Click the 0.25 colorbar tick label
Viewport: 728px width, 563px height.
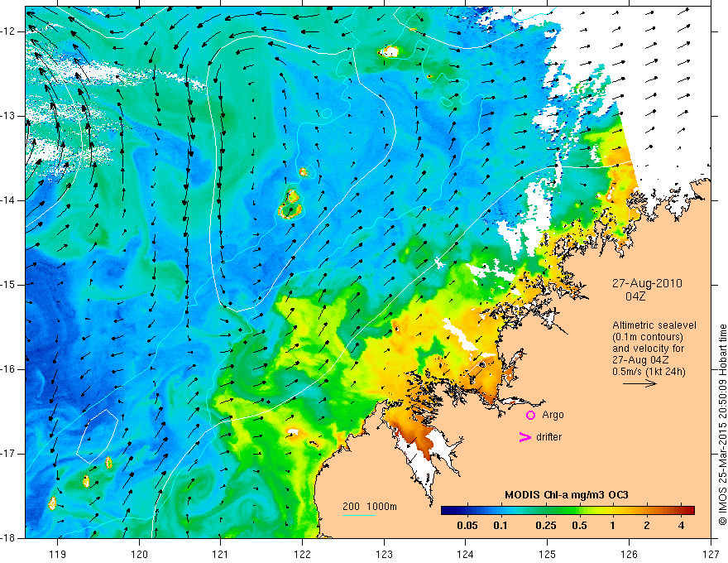click(x=545, y=526)
